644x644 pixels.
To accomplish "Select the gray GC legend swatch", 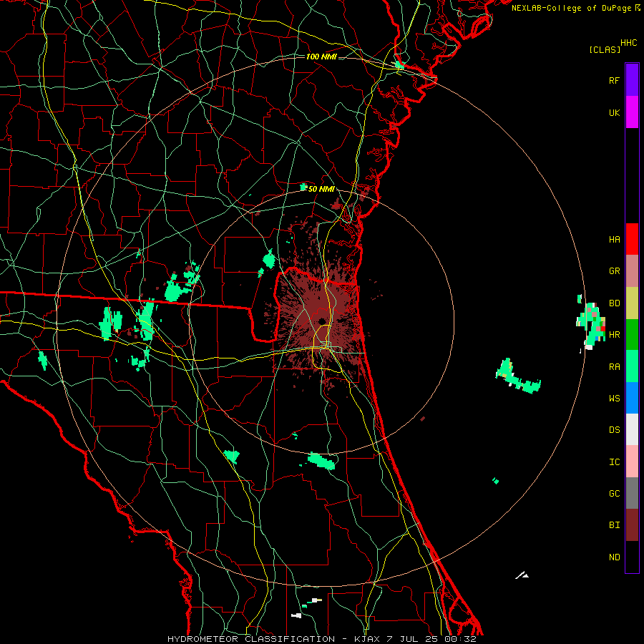I will pos(632,493).
